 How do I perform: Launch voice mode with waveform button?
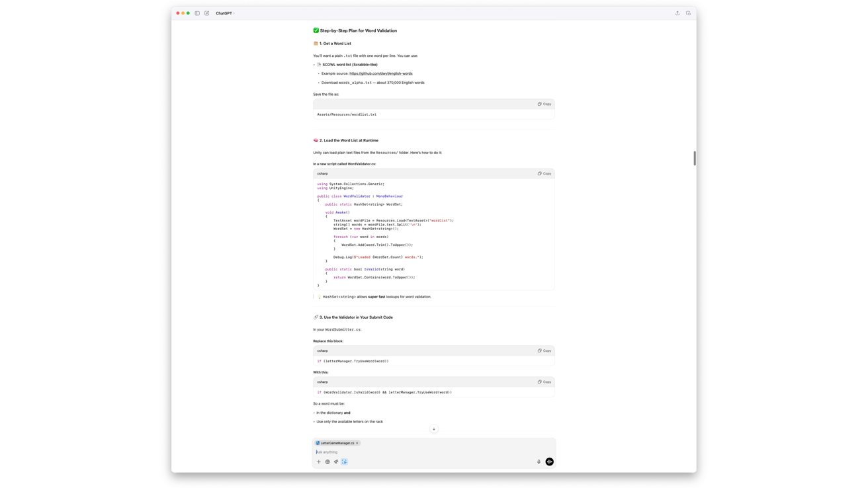549,462
